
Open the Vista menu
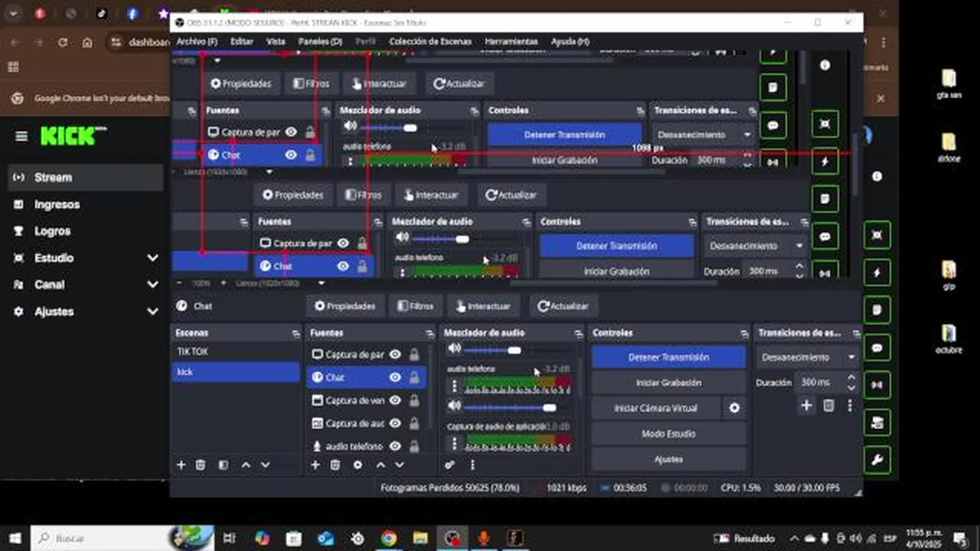coord(276,41)
